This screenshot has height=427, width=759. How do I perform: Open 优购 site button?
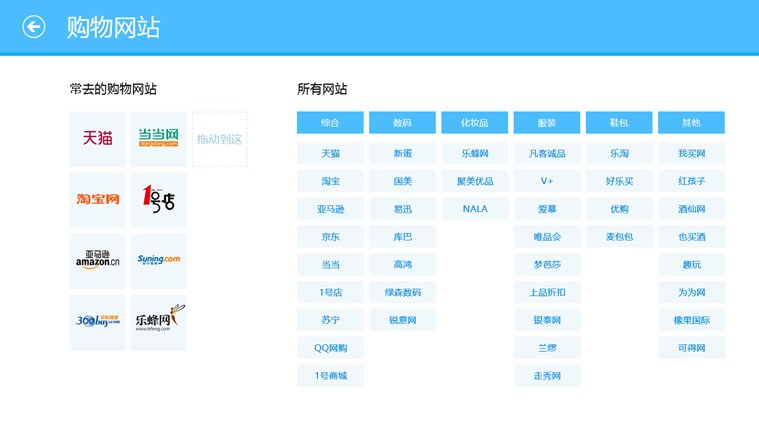(619, 209)
